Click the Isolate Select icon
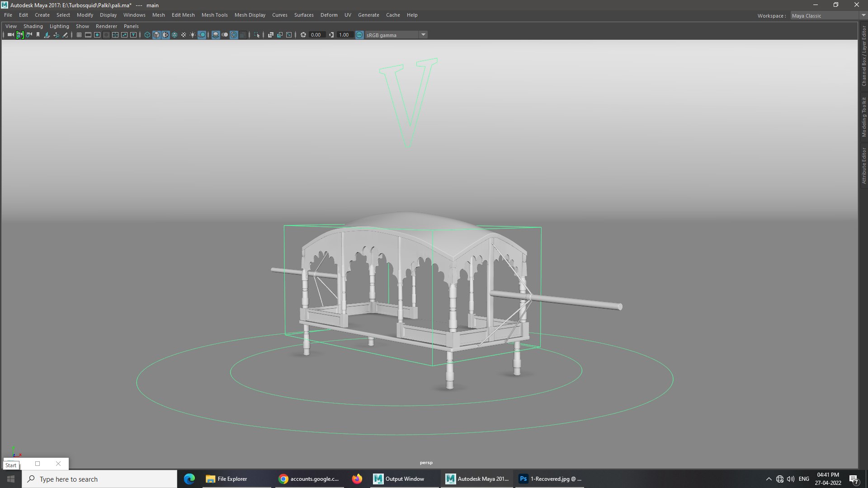Screen dimensions: 868x488 click(257, 35)
